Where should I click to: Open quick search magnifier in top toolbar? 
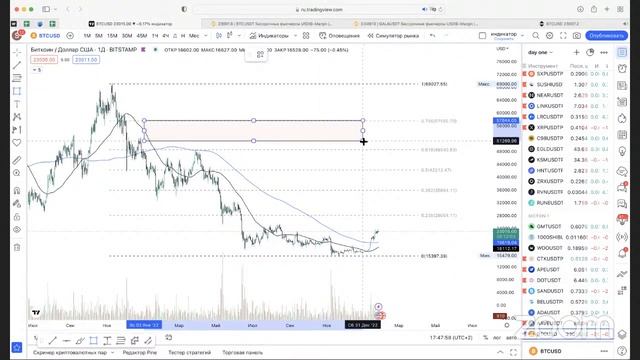tap(536, 36)
